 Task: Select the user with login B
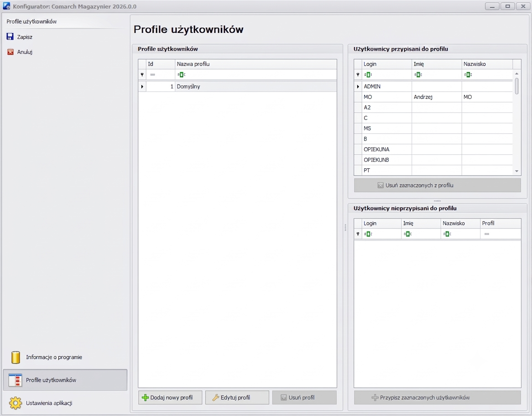point(433,139)
